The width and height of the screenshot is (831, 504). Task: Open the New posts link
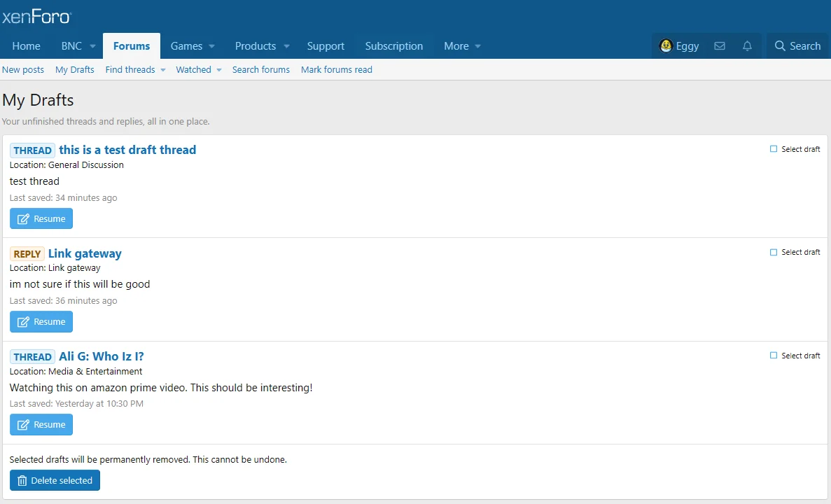pyautogui.click(x=23, y=69)
